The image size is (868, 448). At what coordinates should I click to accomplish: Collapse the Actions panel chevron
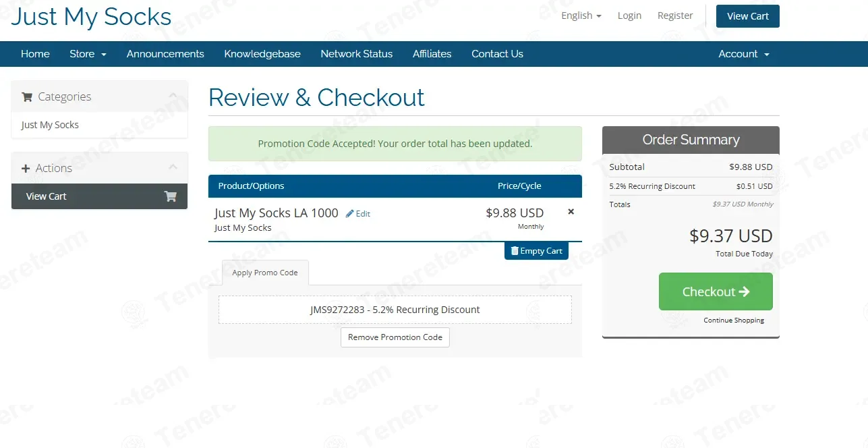pos(173,167)
